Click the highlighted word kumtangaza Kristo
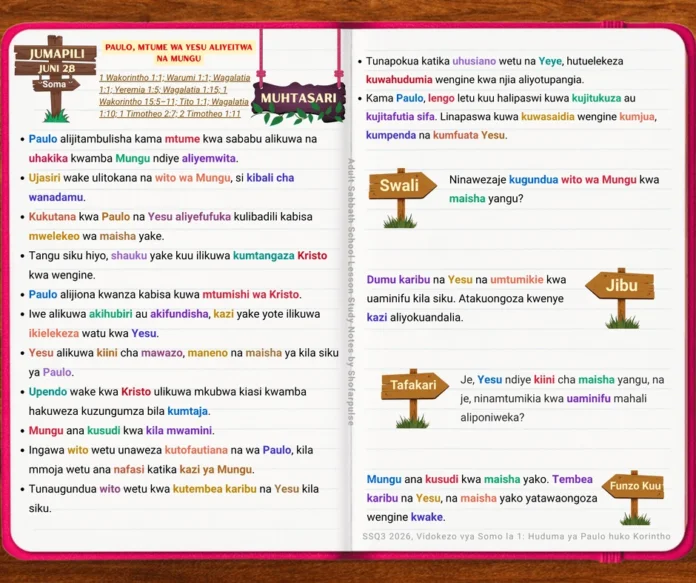 [x=280, y=255]
